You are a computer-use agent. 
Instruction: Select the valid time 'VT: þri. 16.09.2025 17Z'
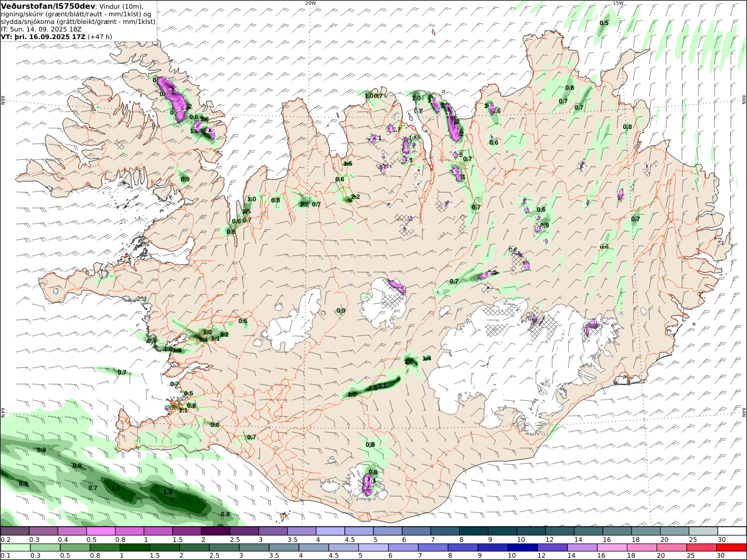pyautogui.click(x=43, y=36)
